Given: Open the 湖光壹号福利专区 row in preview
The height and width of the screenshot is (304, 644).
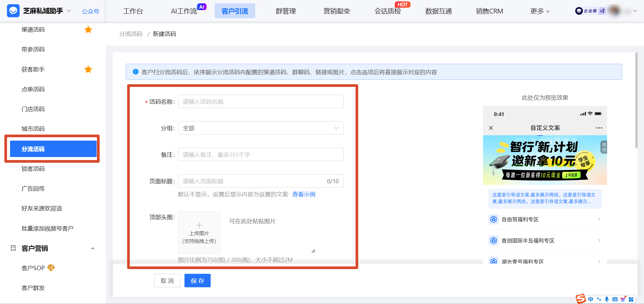Looking at the screenshot, I should point(545,261).
